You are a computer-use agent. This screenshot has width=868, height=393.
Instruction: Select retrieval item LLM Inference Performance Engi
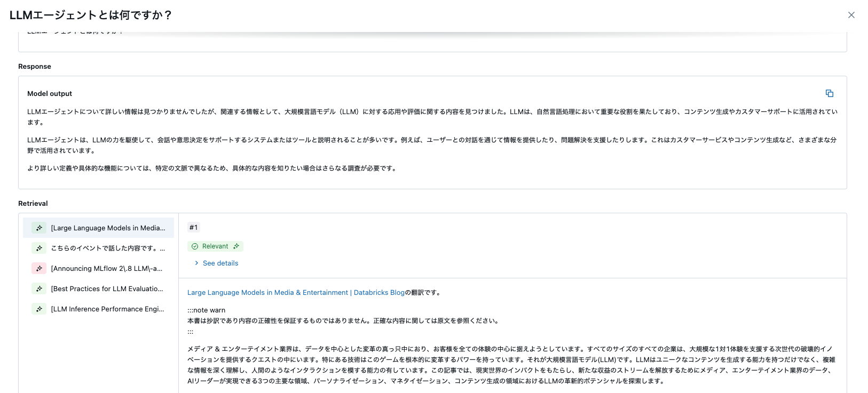[98, 309]
